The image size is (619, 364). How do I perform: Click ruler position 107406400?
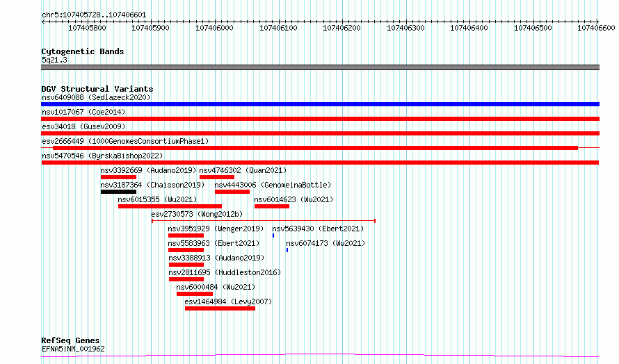coord(469,28)
